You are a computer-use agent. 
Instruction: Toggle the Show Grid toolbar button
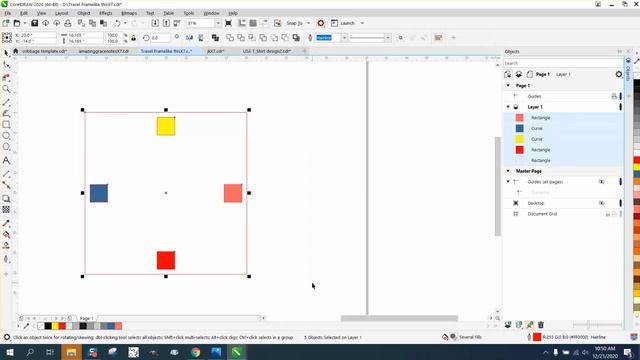tap(253, 23)
